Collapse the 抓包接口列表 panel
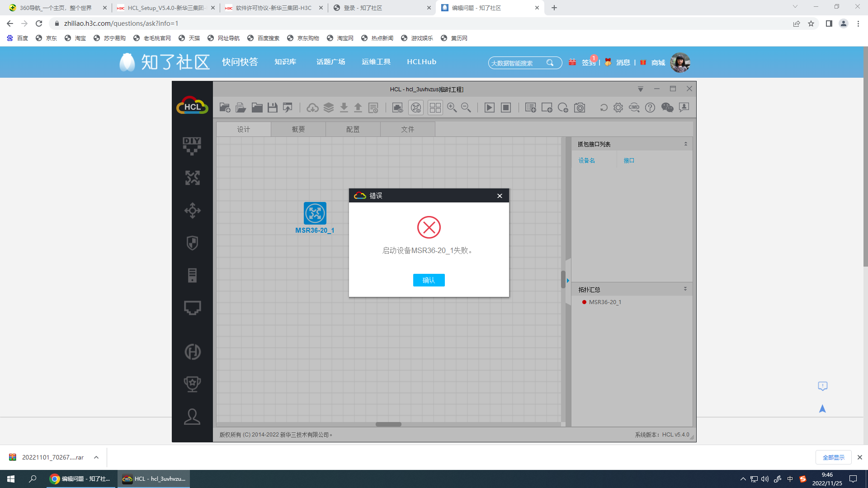This screenshot has width=868, height=488. [x=685, y=144]
